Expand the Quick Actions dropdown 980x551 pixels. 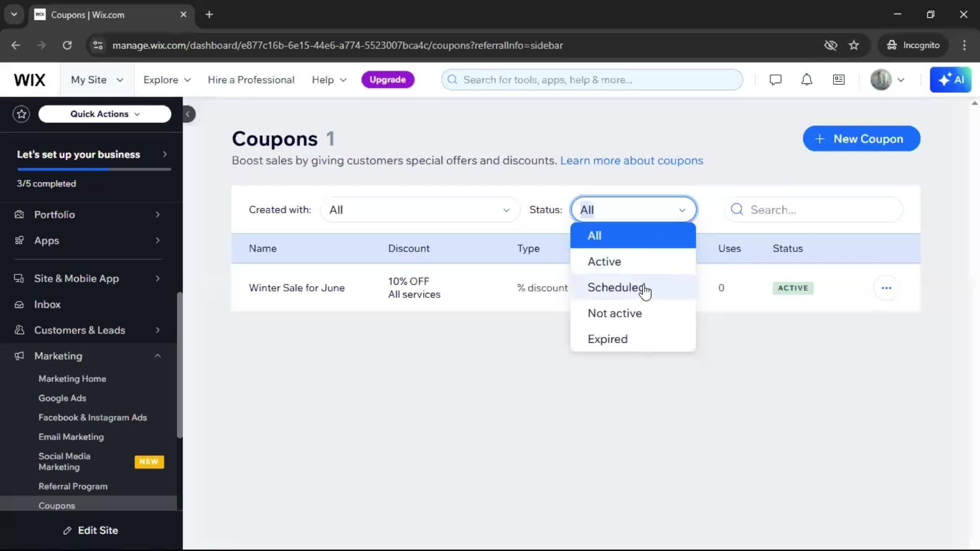pyautogui.click(x=105, y=114)
